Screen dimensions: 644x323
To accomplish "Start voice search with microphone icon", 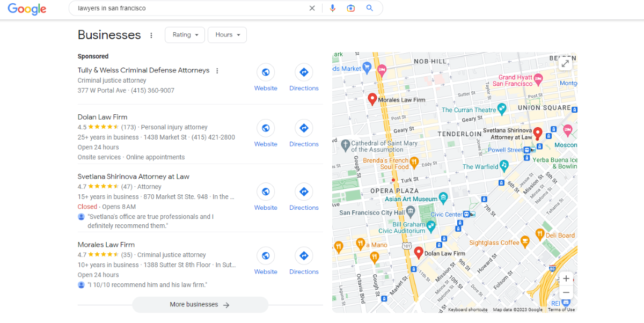I will (333, 8).
